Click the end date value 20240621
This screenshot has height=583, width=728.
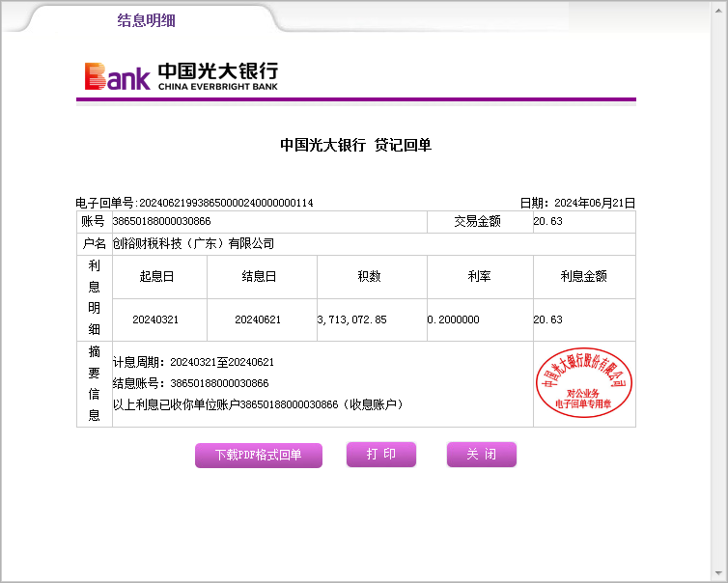[258, 319]
